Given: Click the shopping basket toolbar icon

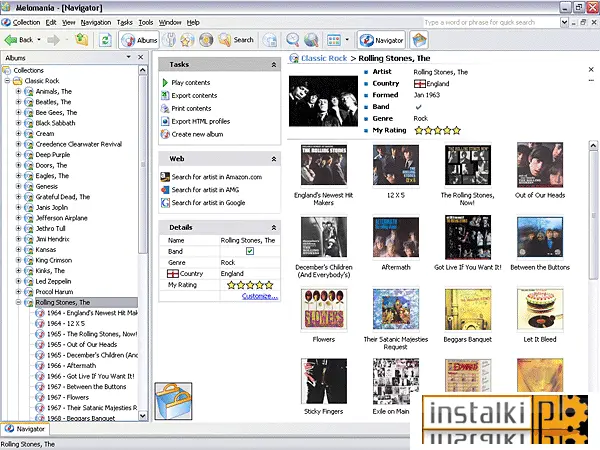Looking at the screenshot, I should (419, 40).
